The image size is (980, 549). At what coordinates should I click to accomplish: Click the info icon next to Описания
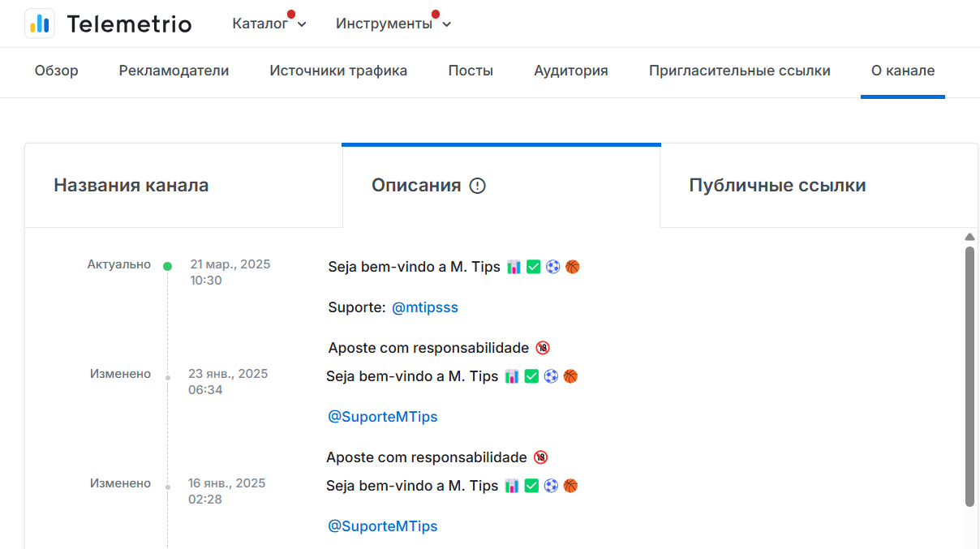(x=478, y=186)
